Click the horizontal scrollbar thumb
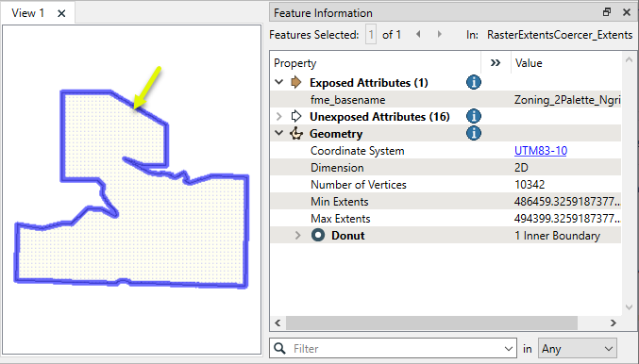Viewport: 639px width, 364px height. click(x=431, y=323)
